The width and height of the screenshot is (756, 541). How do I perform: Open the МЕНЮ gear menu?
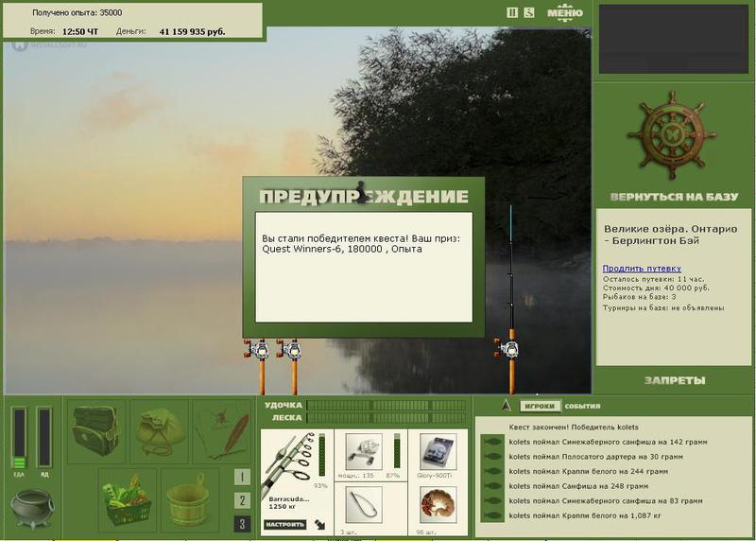pyautogui.click(x=564, y=11)
